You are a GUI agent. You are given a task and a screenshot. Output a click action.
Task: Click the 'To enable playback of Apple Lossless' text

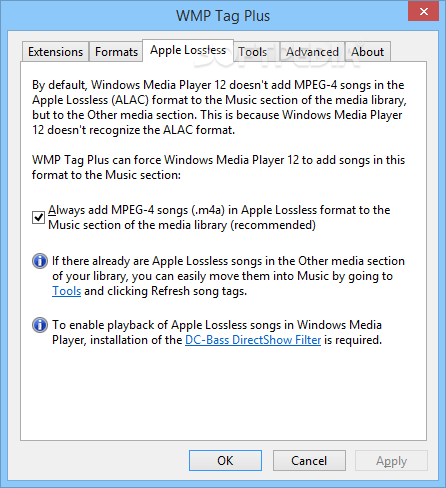pyautogui.click(x=217, y=332)
